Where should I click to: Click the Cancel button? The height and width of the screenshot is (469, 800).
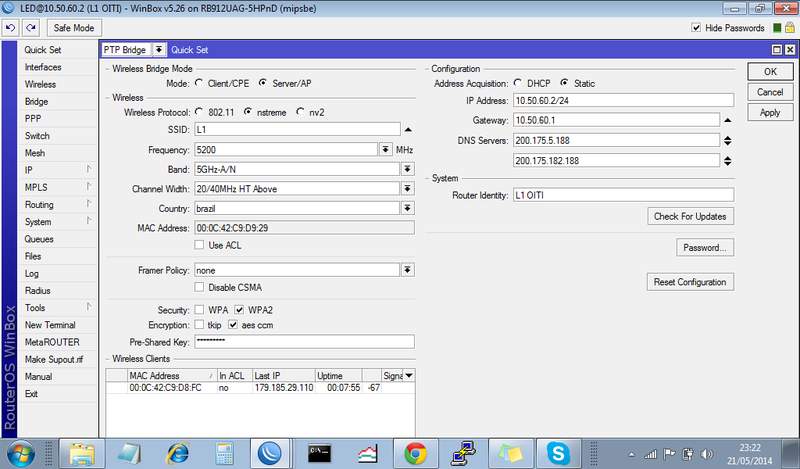[x=770, y=92]
